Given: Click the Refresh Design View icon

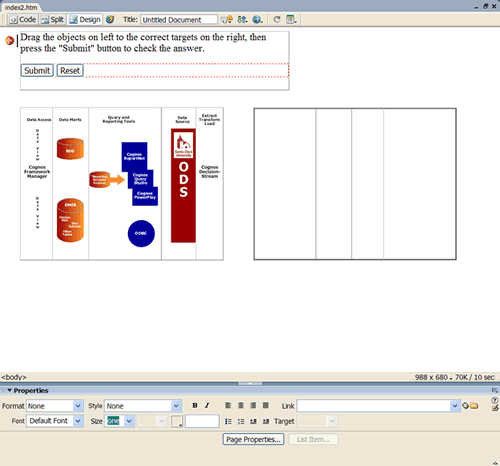Looking at the screenshot, I should 277,20.
